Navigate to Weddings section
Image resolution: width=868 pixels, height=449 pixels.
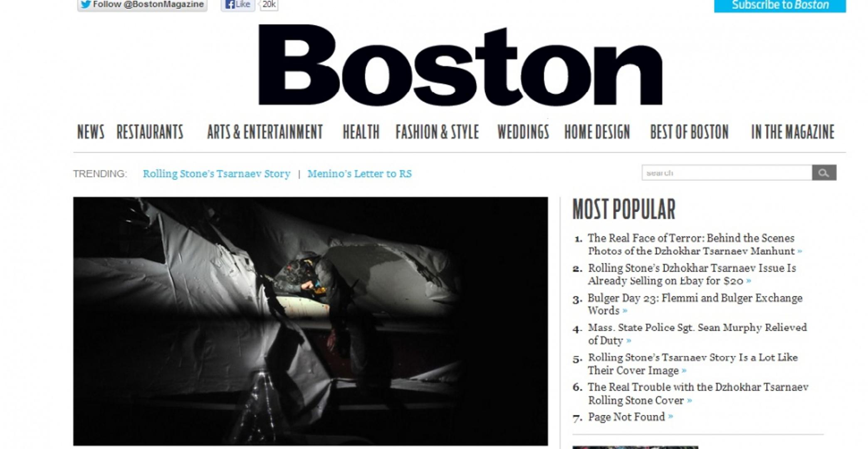click(523, 132)
